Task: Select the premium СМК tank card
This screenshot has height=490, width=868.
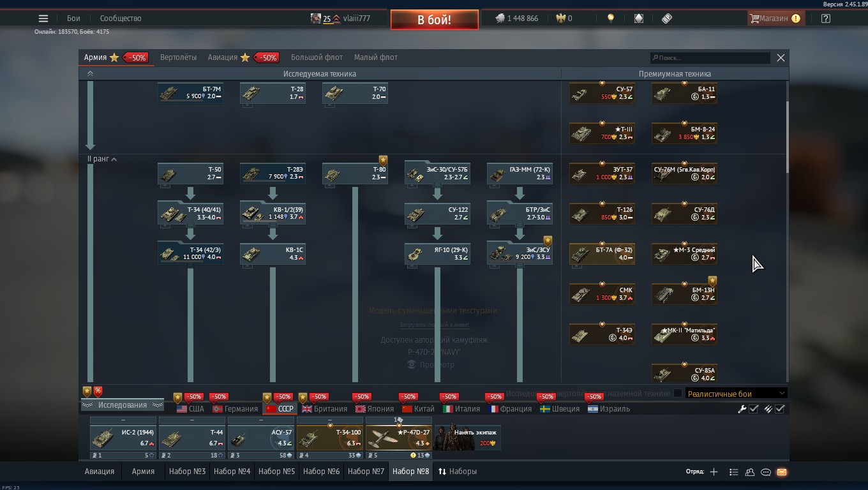Action: coord(602,293)
